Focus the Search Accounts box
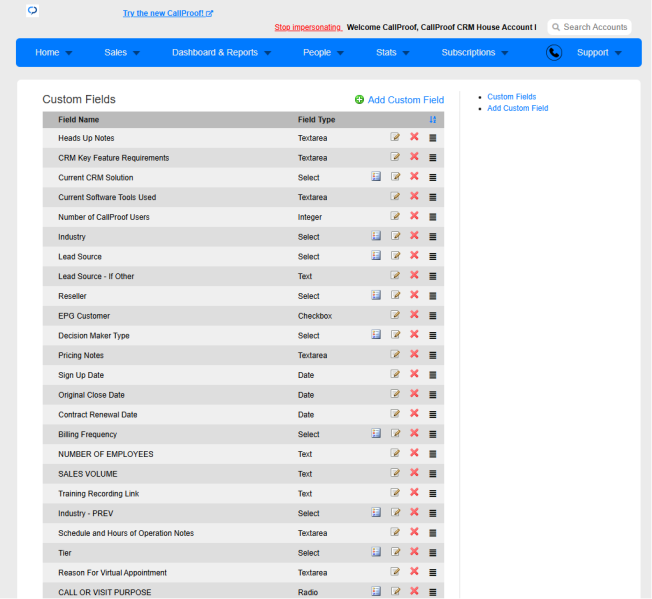 [x=589, y=27]
